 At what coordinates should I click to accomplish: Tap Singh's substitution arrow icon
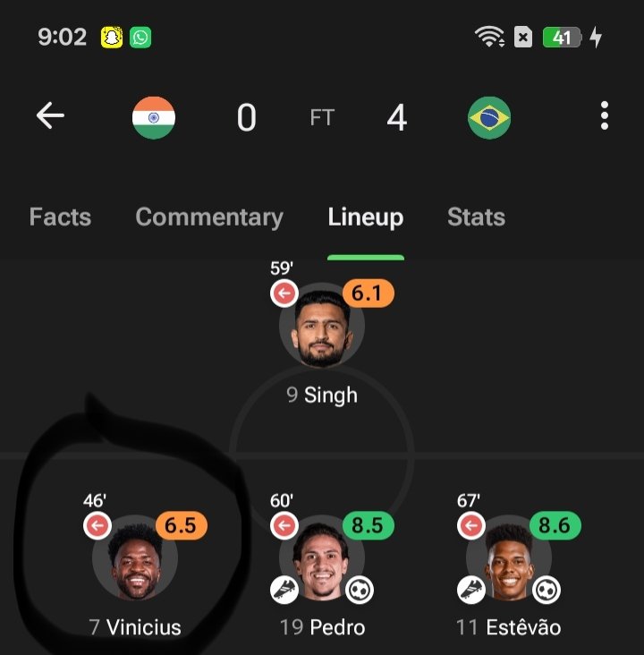click(x=284, y=293)
